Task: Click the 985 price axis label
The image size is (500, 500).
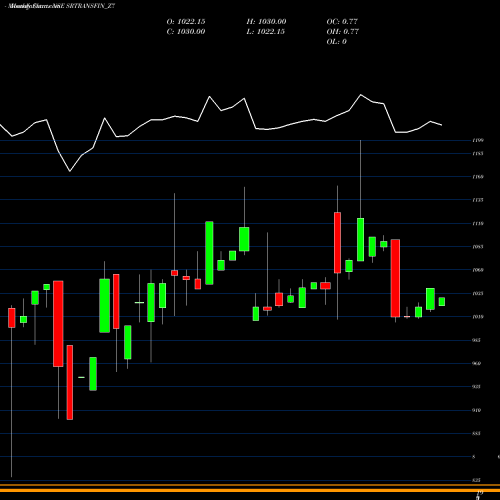Action: point(477,340)
